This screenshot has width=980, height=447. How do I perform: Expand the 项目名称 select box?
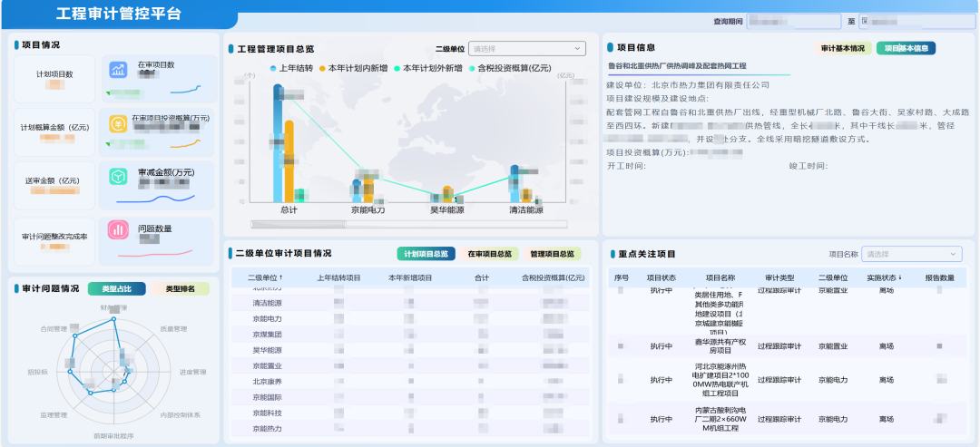[x=911, y=254]
